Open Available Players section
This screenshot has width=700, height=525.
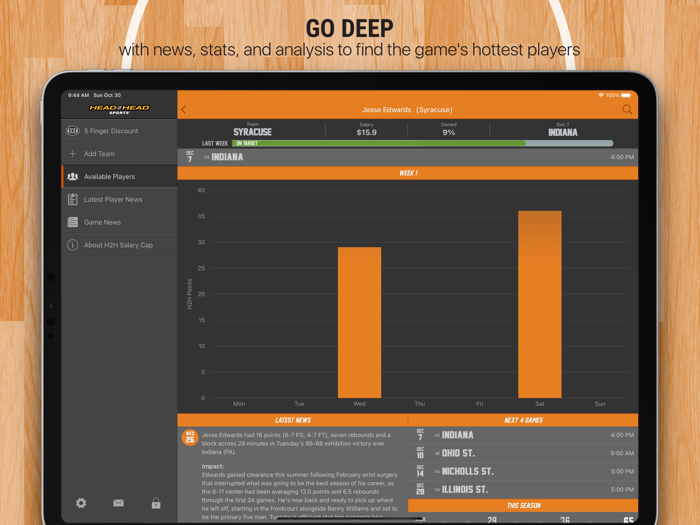tap(119, 176)
